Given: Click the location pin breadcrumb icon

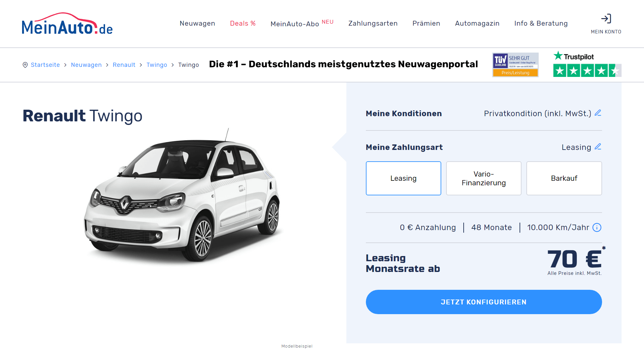Looking at the screenshot, I should click(25, 65).
